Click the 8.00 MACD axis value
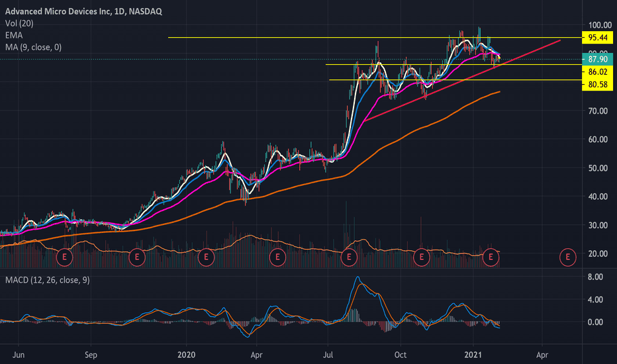Image resolution: width=617 pixels, height=364 pixels. tap(595, 277)
